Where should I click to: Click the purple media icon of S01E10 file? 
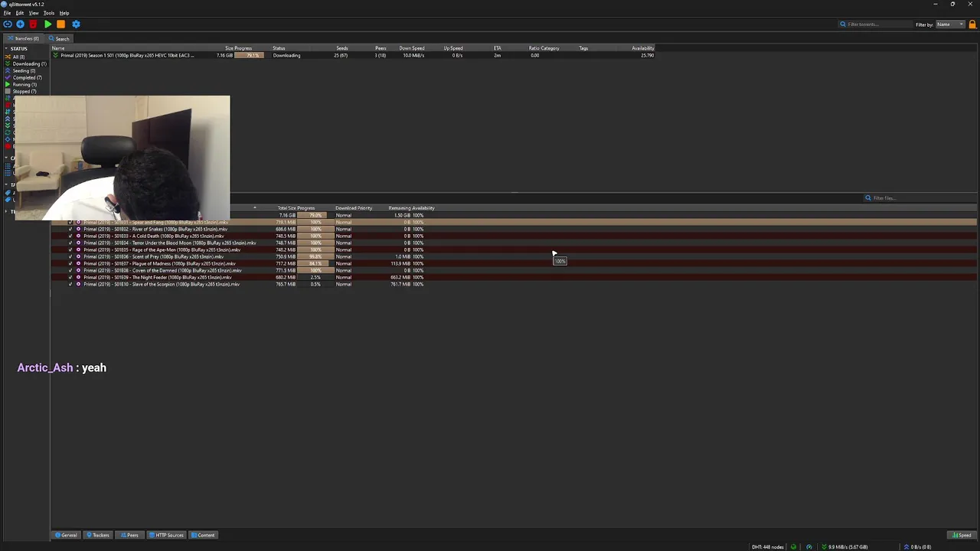[x=78, y=285]
